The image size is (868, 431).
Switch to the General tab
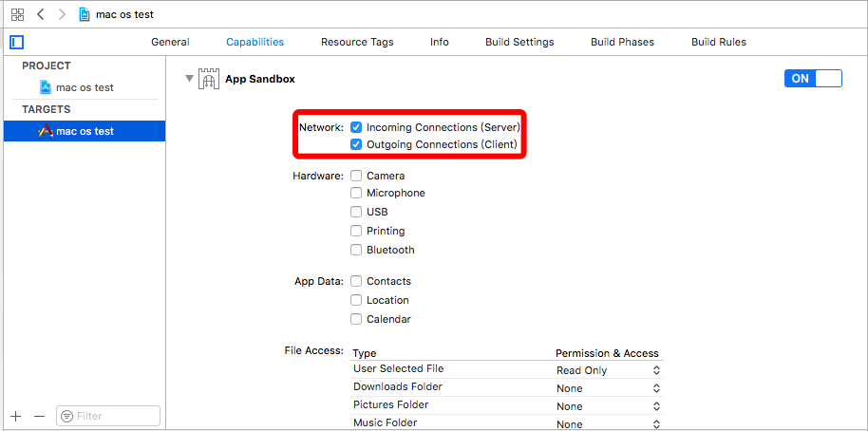[170, 42]
